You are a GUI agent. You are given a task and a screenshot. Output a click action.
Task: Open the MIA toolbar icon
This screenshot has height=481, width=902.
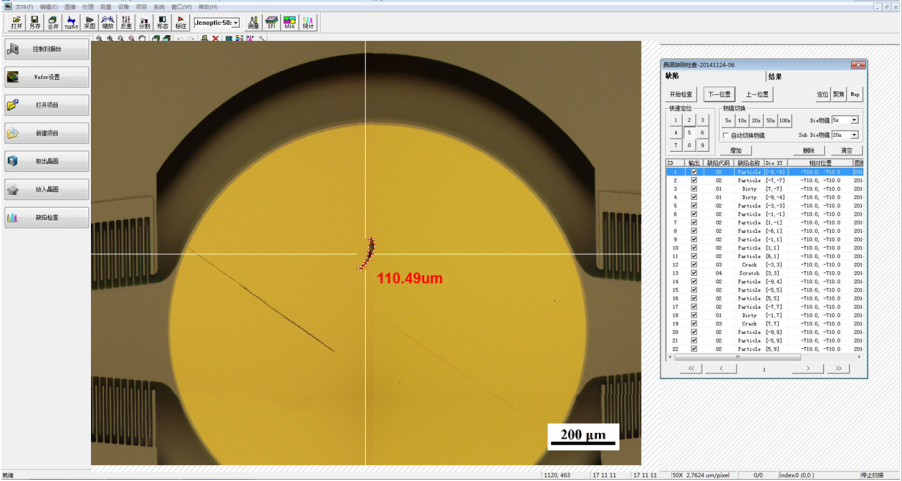290,23
